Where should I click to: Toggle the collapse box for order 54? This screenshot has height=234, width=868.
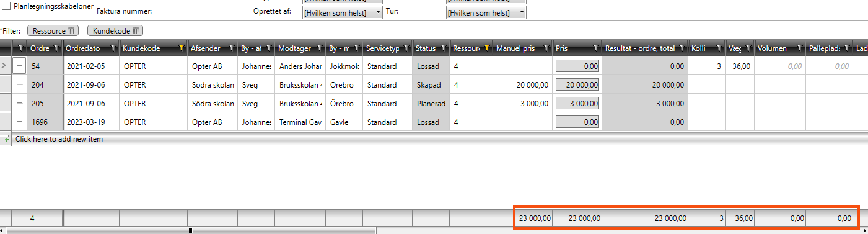coord(19,66)
